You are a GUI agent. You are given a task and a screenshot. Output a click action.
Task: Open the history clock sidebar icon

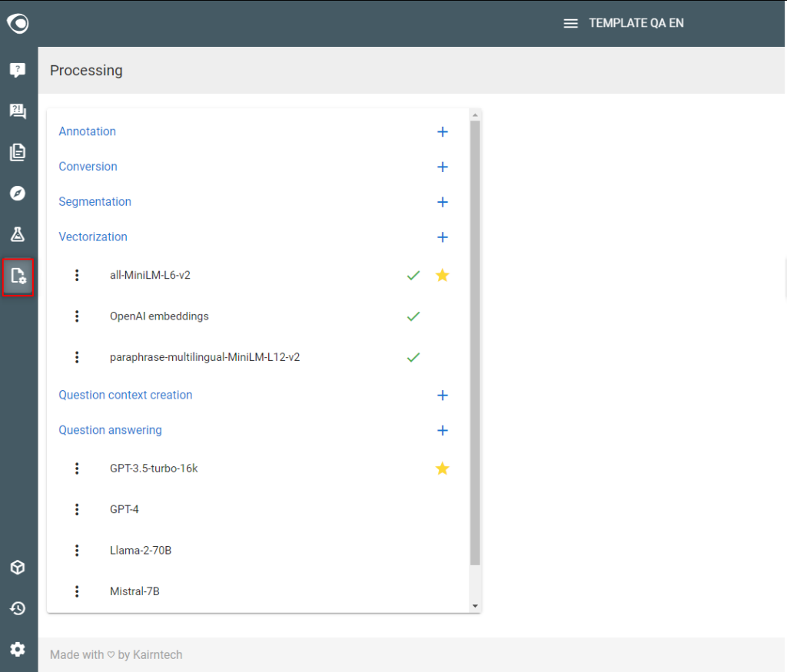(x=18, y=608)
